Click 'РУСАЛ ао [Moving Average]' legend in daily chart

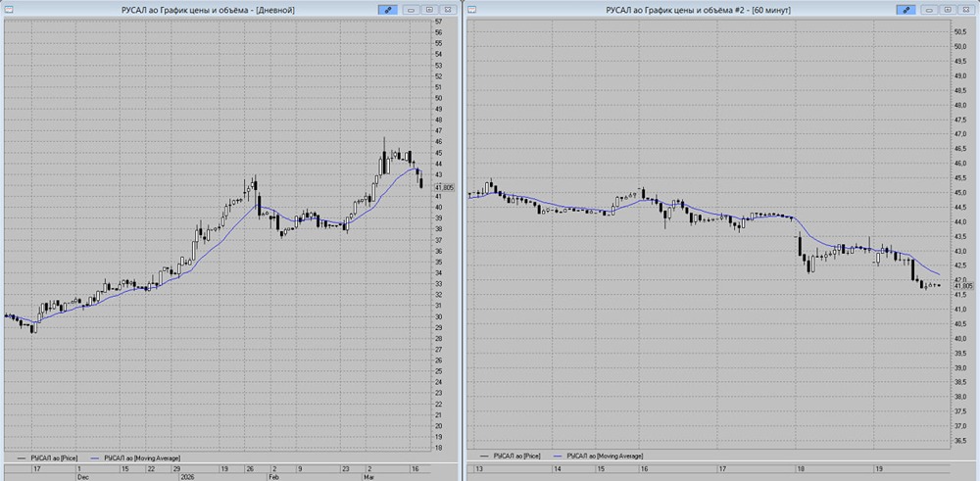144,457
